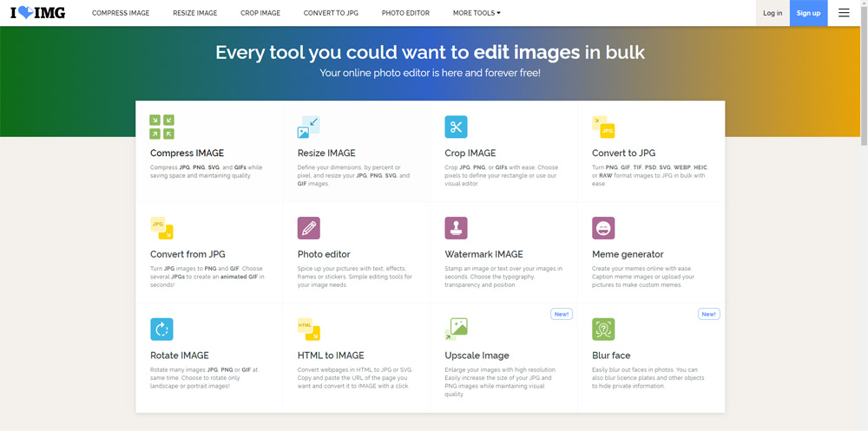Click the 'Stamp an image or text' description
Screen dimensions: 868x431
tap(503, 277)
